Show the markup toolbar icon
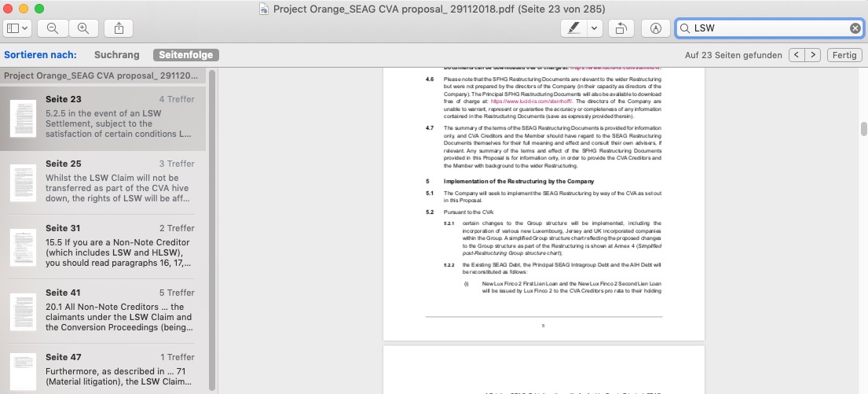This screenshot has height=394, width=868. [656, 28]
